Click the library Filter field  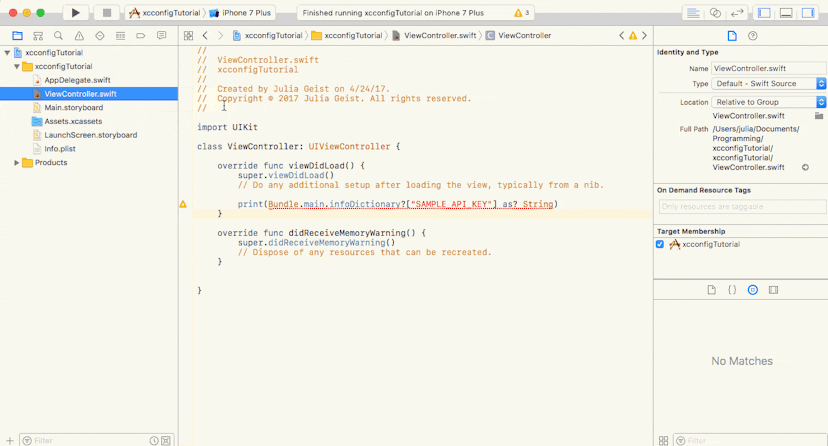point(750,441)
